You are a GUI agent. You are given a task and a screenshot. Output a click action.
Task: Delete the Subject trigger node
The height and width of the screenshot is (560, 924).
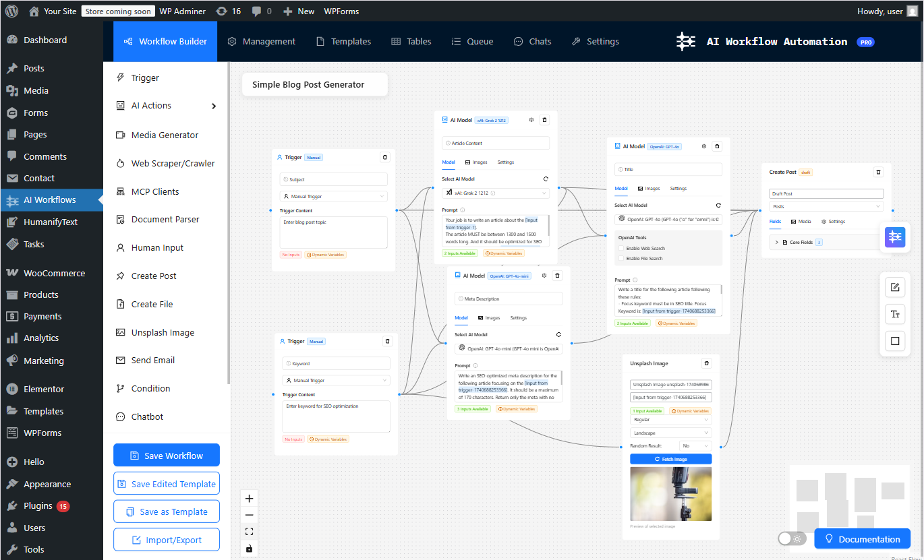click(x=385, y=157)
